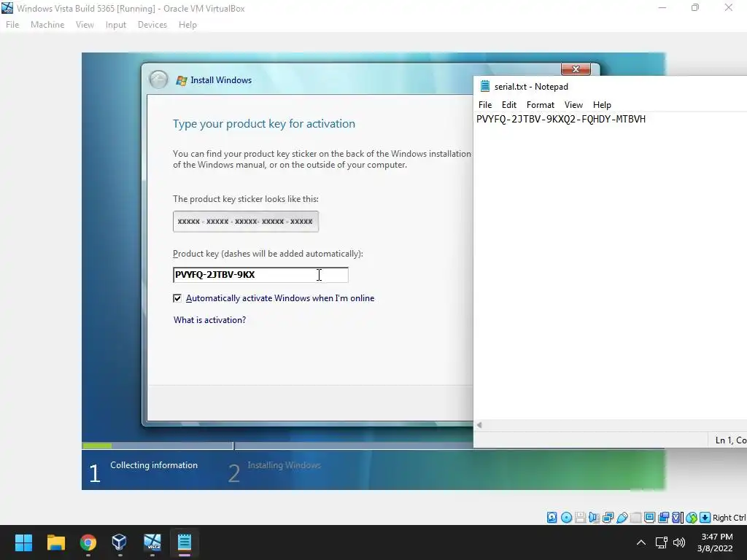Image resolution: width=747 pixels, height=560 pixels.
Task: Click the display settings indicator icon
Action: click(649, 518)
